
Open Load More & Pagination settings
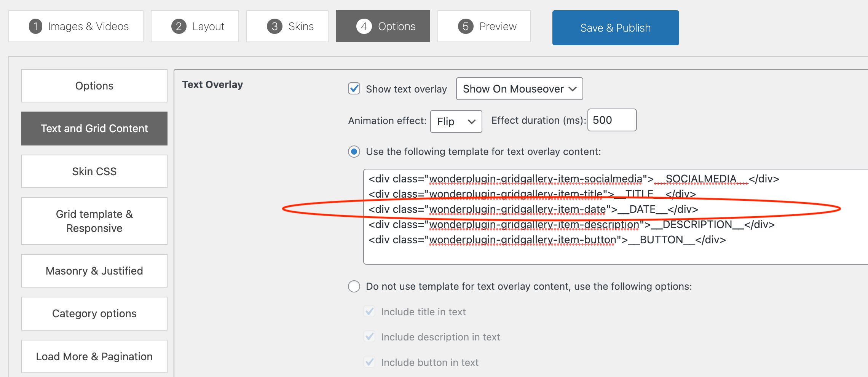(94, 356)
